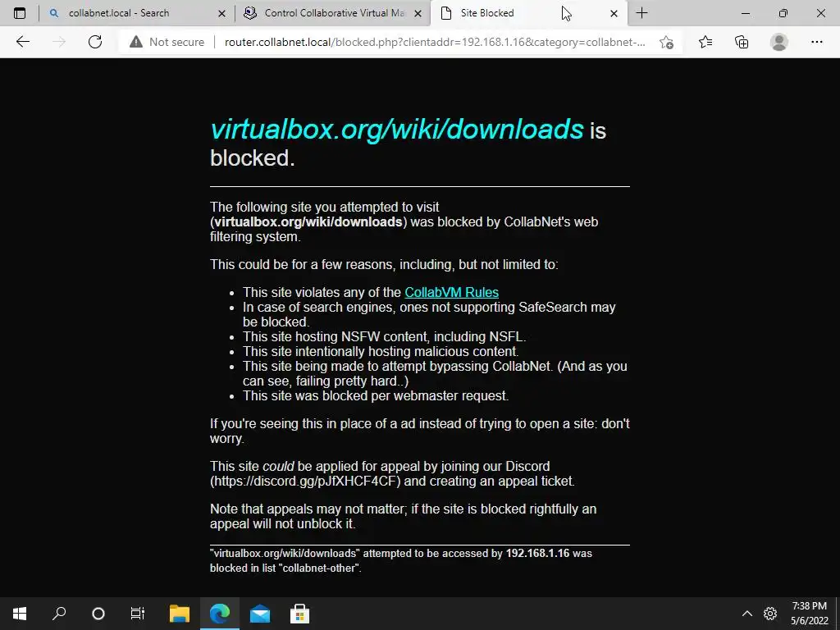Minimize the browser window
The image size is (840, 630).
[x=745, y=13]
